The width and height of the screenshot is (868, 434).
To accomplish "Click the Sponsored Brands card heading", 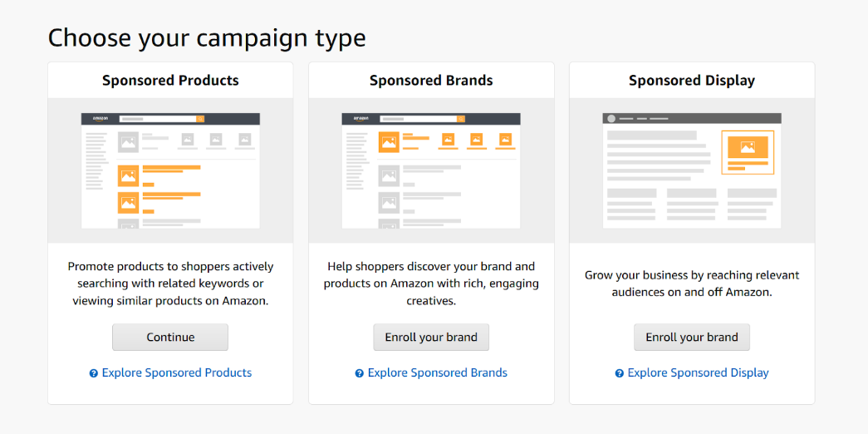I will (x=431, y=81).
